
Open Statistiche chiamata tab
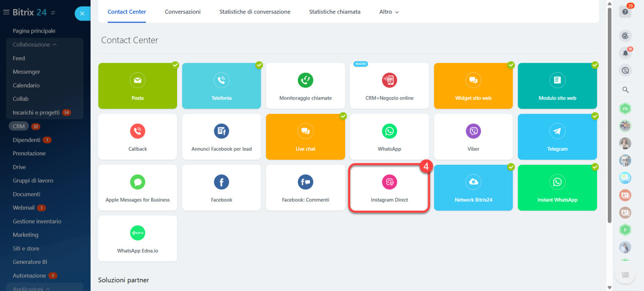[335, 12]
